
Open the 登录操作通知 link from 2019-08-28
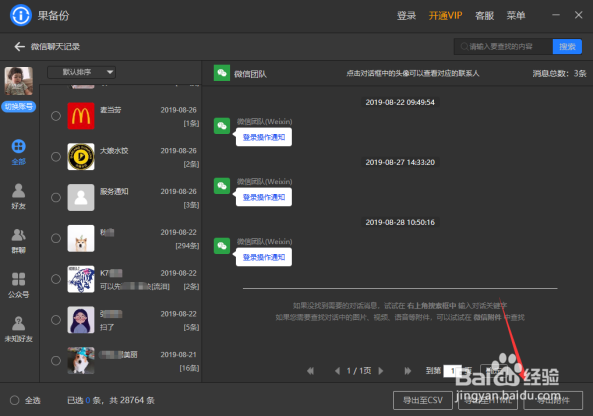tap(264, 258)
